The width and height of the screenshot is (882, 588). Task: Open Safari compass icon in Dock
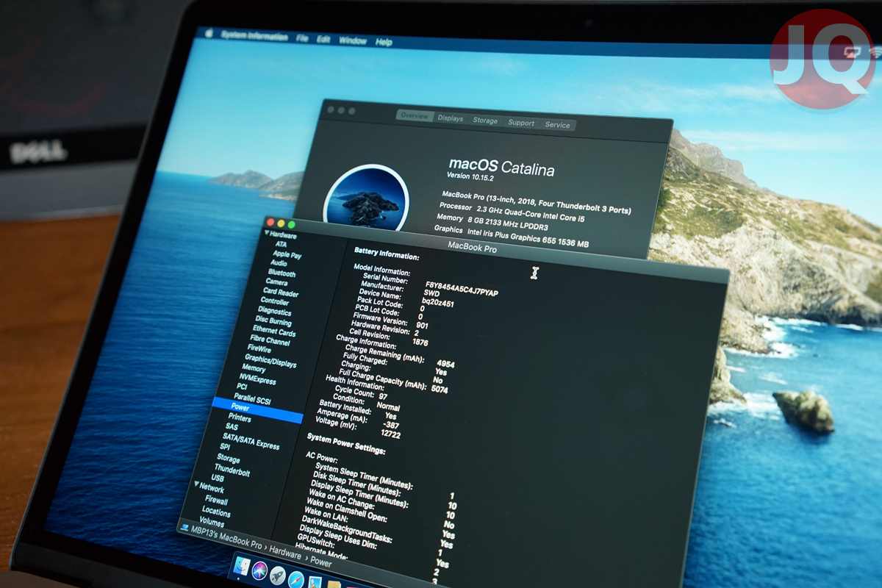coord(296,579)
